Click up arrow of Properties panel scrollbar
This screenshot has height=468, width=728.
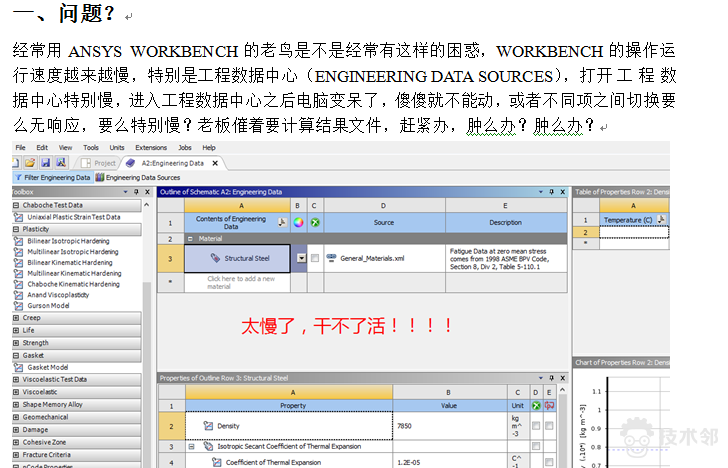coord(563,390)
